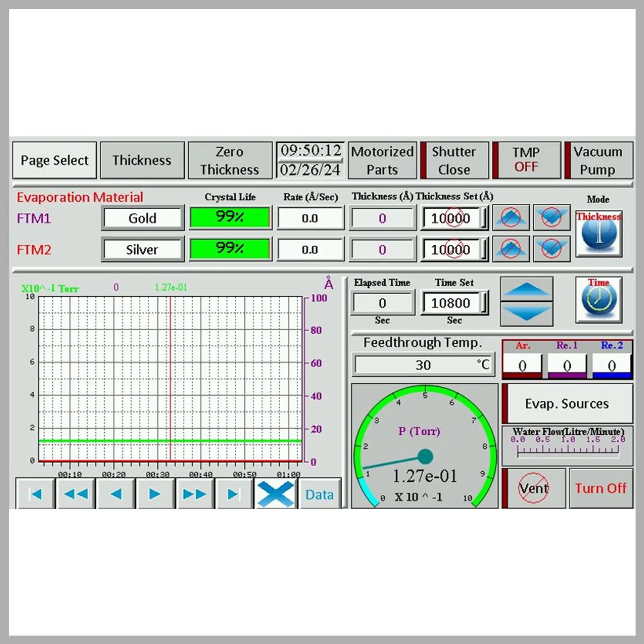Image resolution: width=644 pixels, height=644 pixels.
Task: Rewind chart with double left arrows
Action: tap(75, 494)
